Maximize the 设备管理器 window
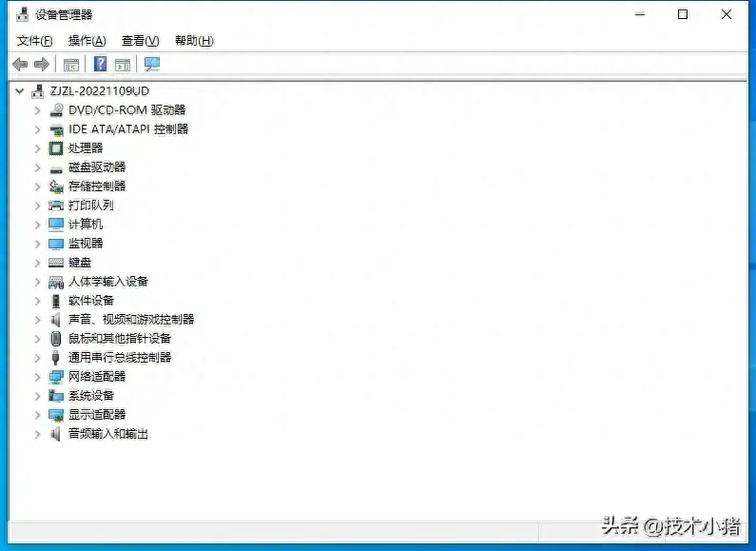 click(683, 14)
